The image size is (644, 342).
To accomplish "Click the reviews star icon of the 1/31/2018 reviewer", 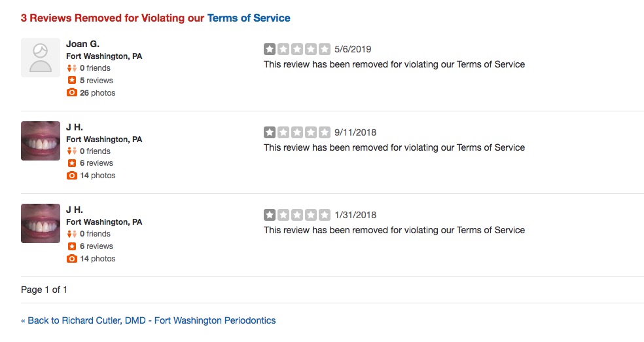I will (72, 246).
